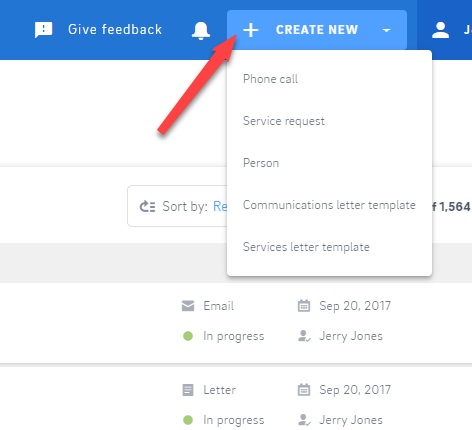Viewport: 472px width, 430px height.
Task: Click the Give feedback speech bubble icon
Action: pyautogui.click(x=44, y=30)
